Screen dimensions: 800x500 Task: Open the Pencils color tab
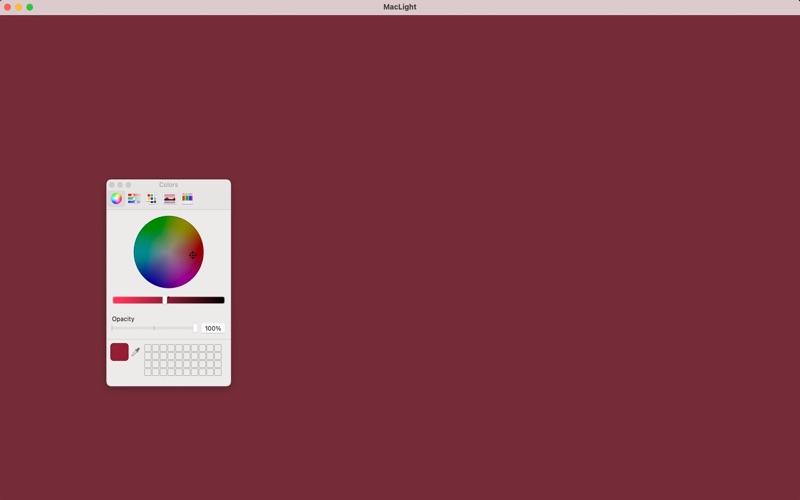(187, 198)
